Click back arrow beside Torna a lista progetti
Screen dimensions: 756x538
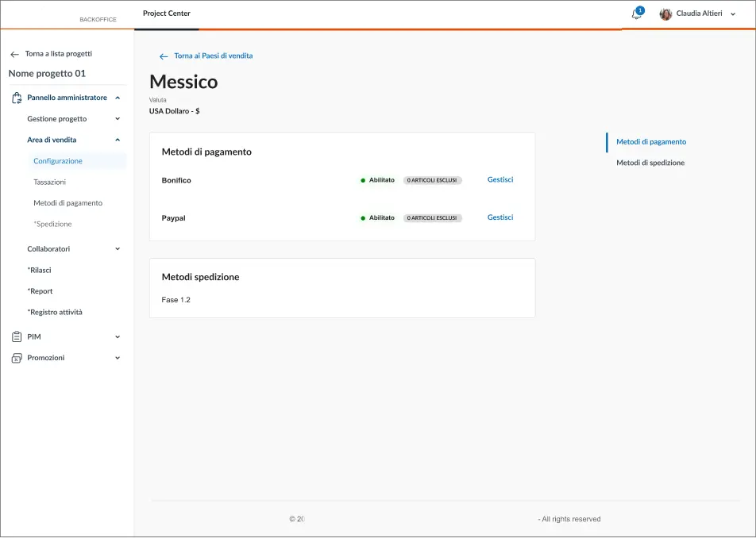(14, 55)
